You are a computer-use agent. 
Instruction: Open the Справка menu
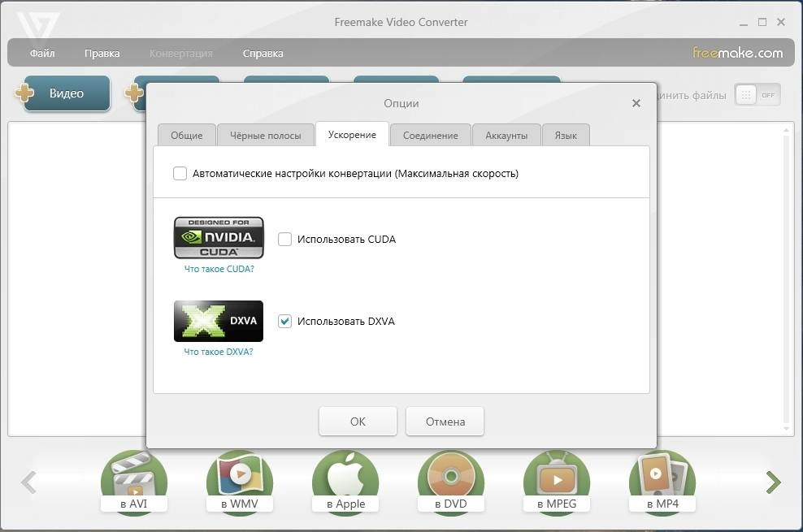[263, 54]
